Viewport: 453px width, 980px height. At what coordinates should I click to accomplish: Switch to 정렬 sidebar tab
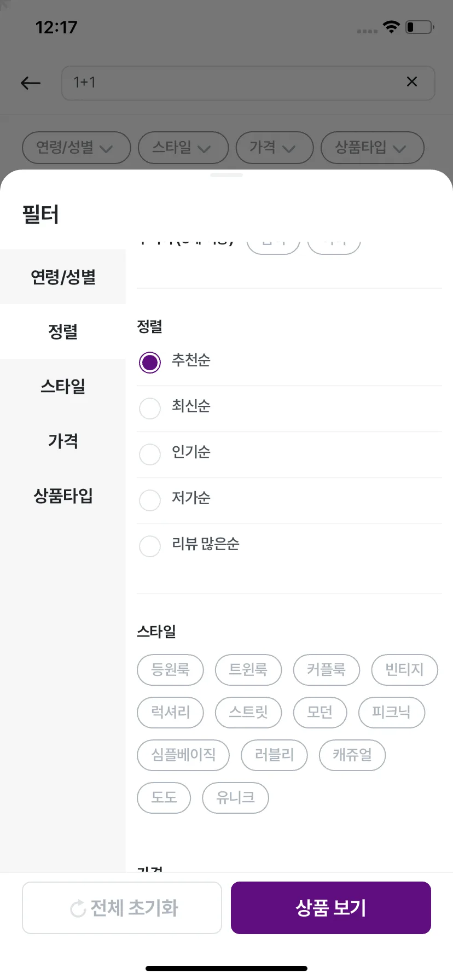click(63, 331)
